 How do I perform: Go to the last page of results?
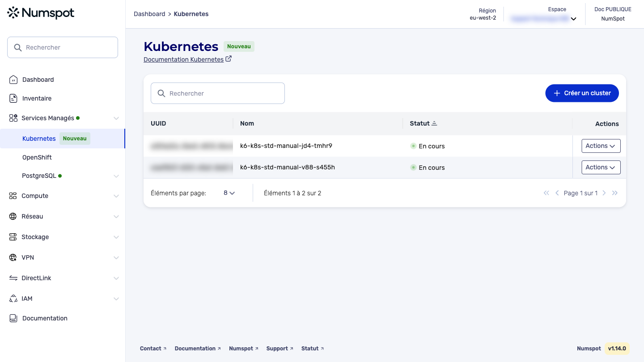click(x=615, y=193)
